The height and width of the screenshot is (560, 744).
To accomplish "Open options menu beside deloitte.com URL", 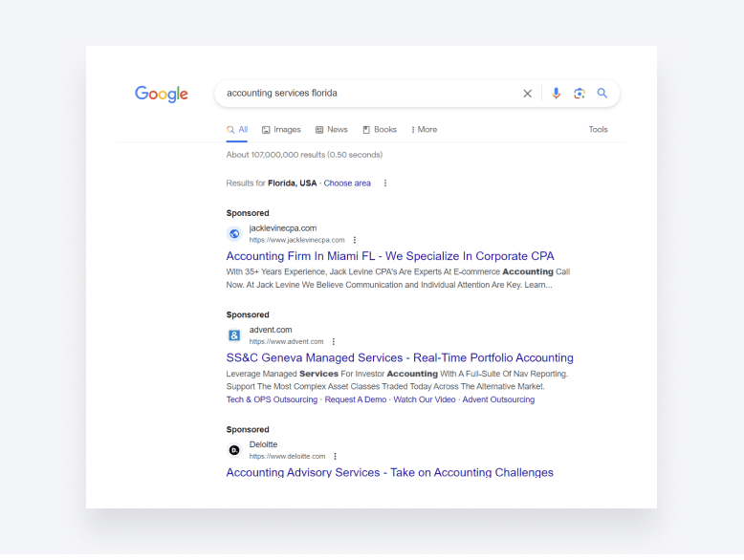I will coord(336,457).
